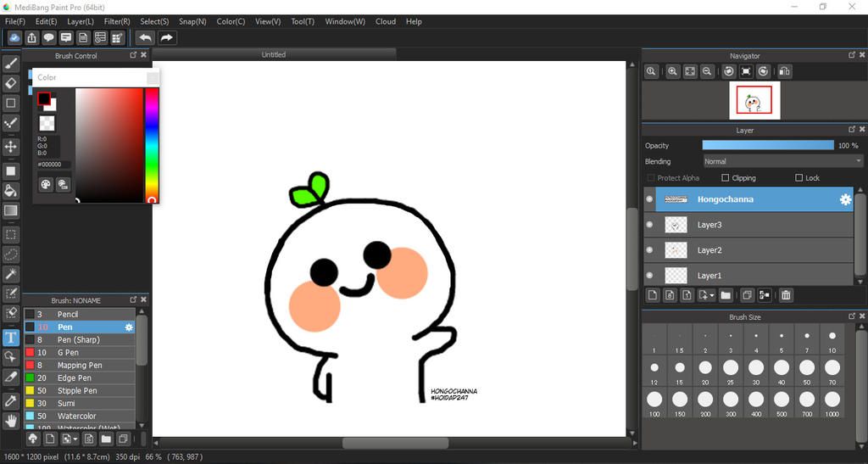Toggle Protect Alpha checkbox

click(x=651, y=178)
